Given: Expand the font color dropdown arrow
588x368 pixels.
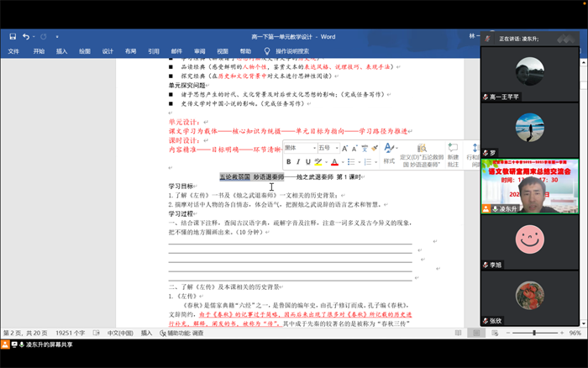Looking at the screenshot, I should [343, 162].
